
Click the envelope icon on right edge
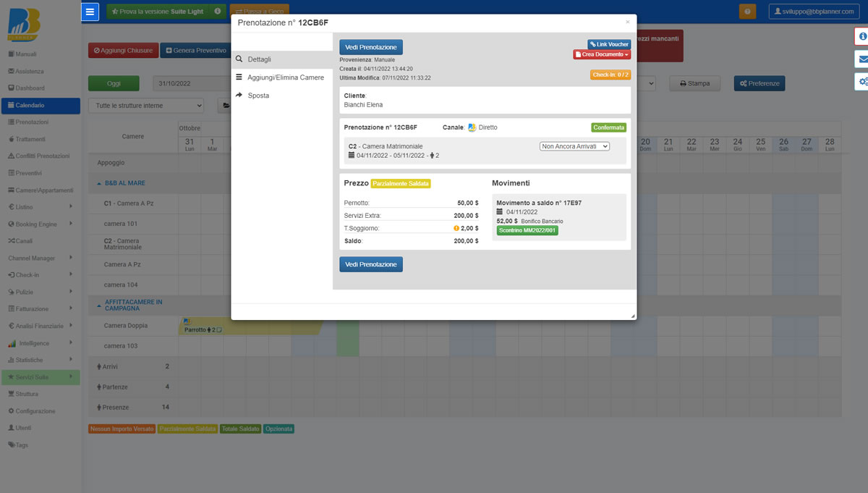(x=862, y=59)
